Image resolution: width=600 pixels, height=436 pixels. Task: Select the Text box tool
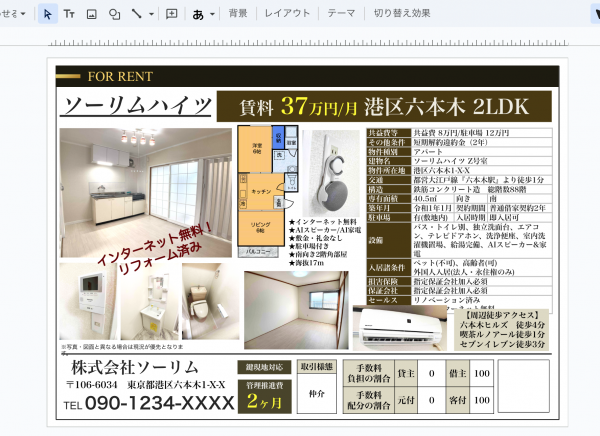coord(69,14)
